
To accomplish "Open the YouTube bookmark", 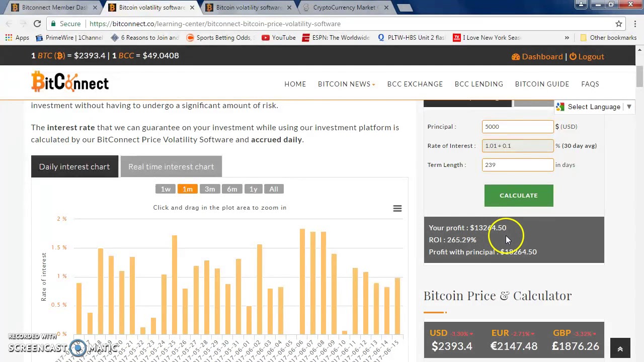I will tap(279, 38).
